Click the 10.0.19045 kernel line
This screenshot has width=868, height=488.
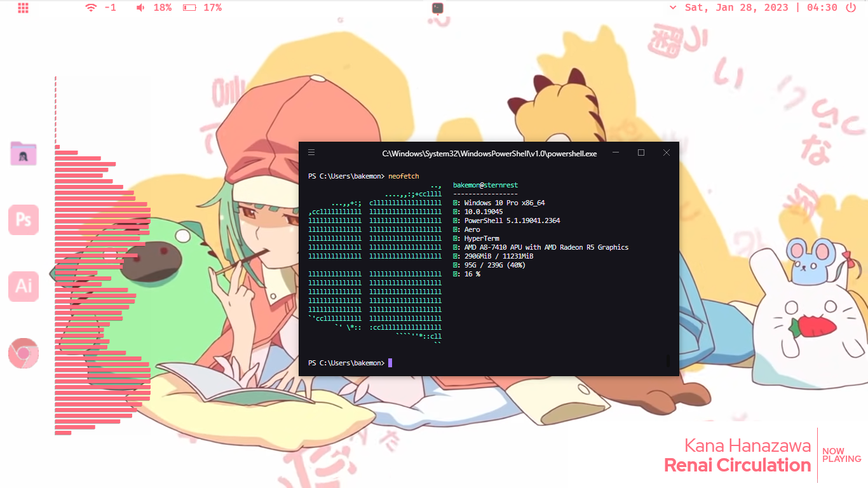478,212
